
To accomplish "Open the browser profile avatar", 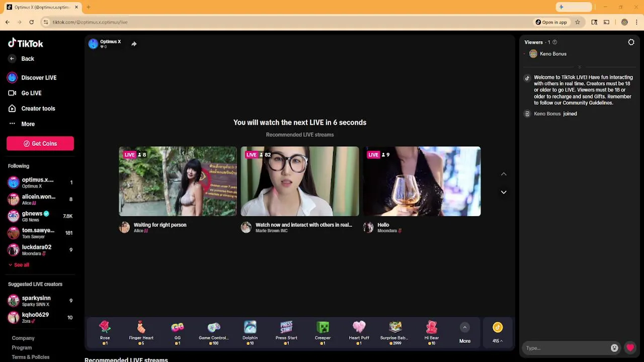I will [x=624, y=22].
